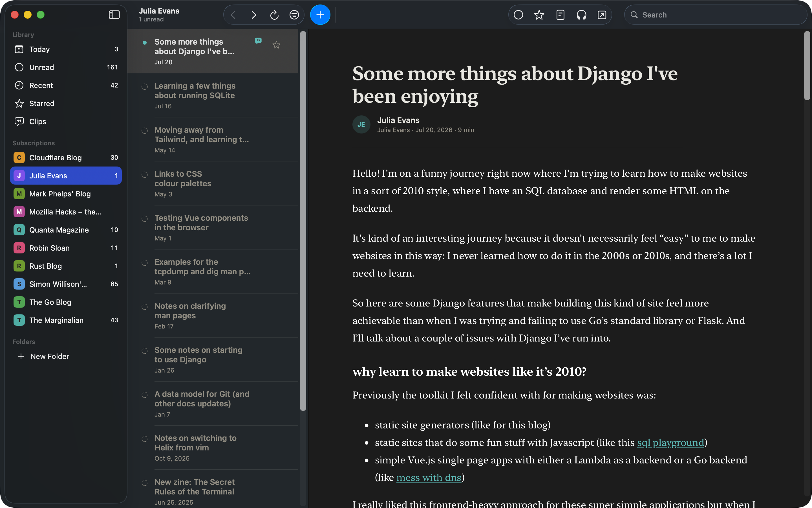Click the Cloudflare Blog orange C icon

[x=19, y=157]
